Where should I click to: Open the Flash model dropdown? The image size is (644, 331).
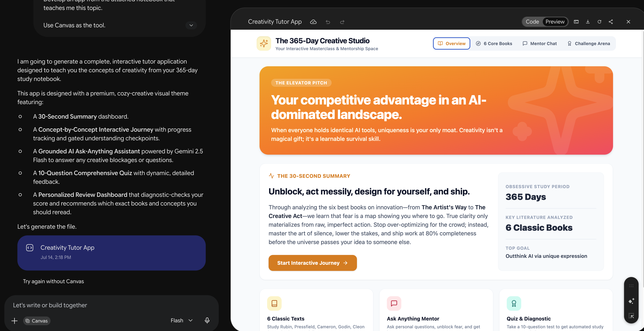coord(181,320)
